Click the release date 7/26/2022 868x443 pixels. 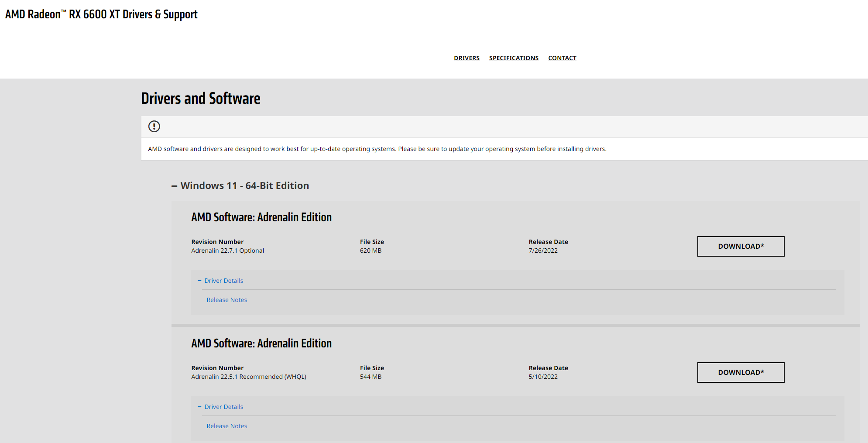[x=543, y=251]
